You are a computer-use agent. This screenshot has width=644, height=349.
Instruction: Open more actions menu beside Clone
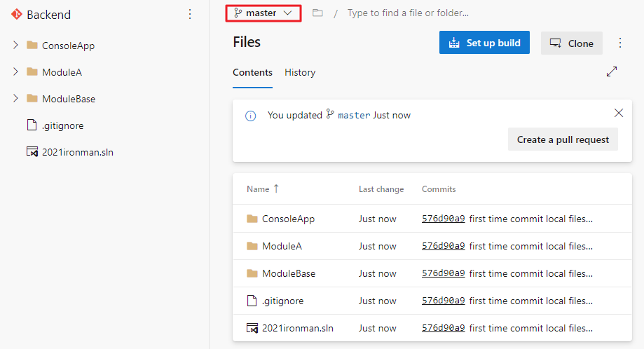point(619,43)
